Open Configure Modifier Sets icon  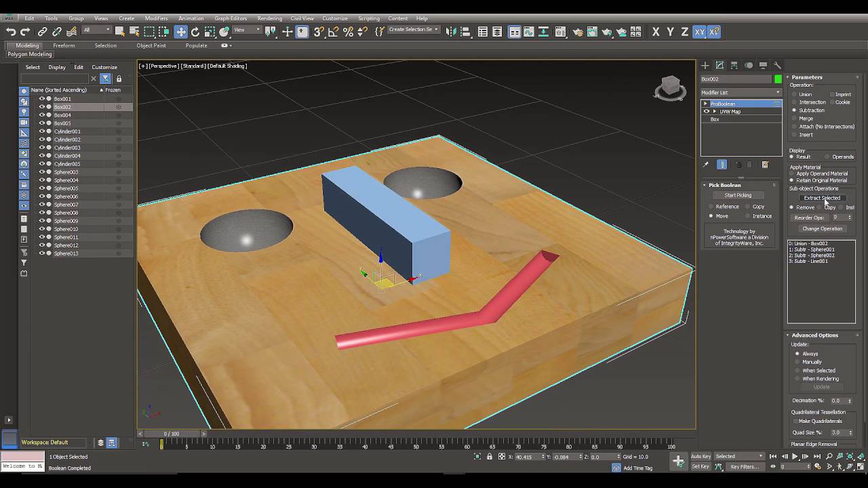(765, 165)
